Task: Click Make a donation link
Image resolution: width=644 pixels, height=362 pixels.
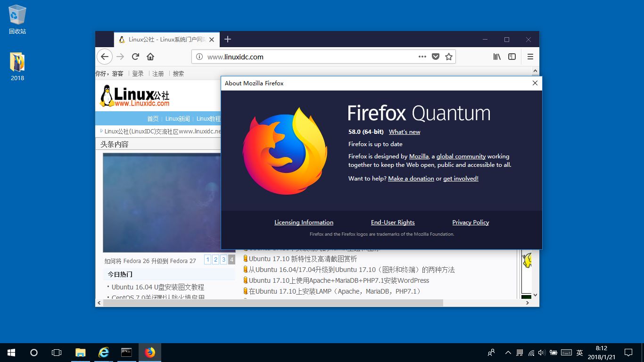Action: 411,179
